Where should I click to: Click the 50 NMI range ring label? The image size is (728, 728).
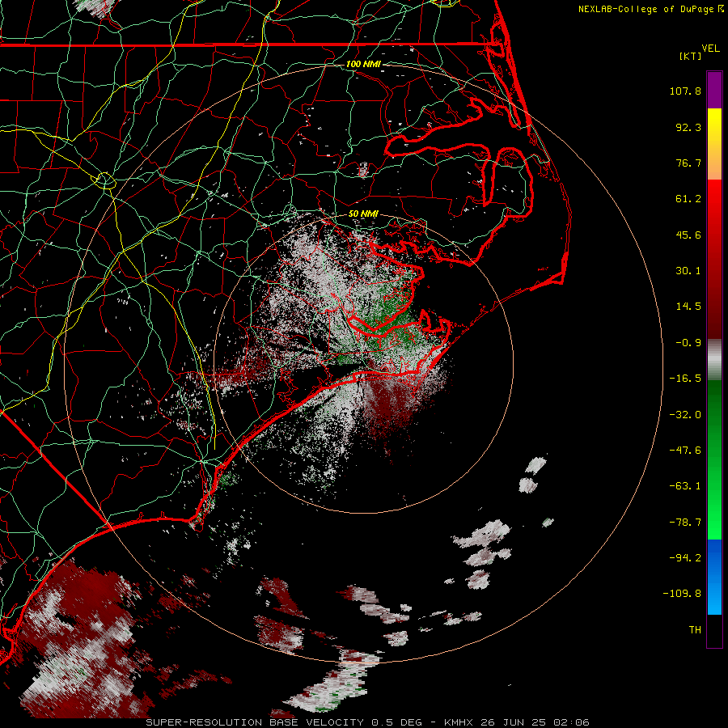click(363, 214)
